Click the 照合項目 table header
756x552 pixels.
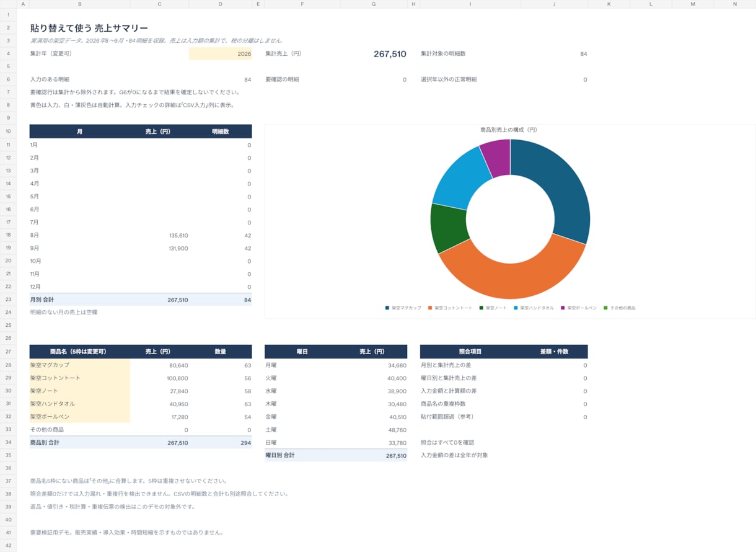pyautogui.click(x=470, y=352)
